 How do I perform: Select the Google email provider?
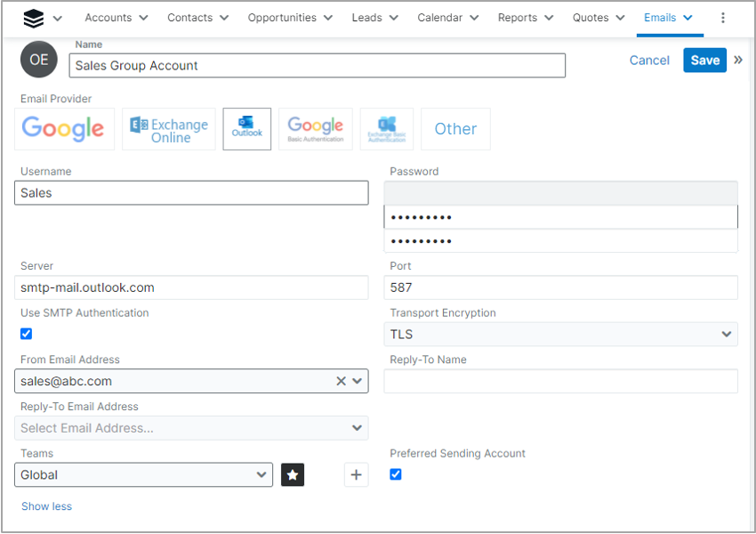click(64, 129)
